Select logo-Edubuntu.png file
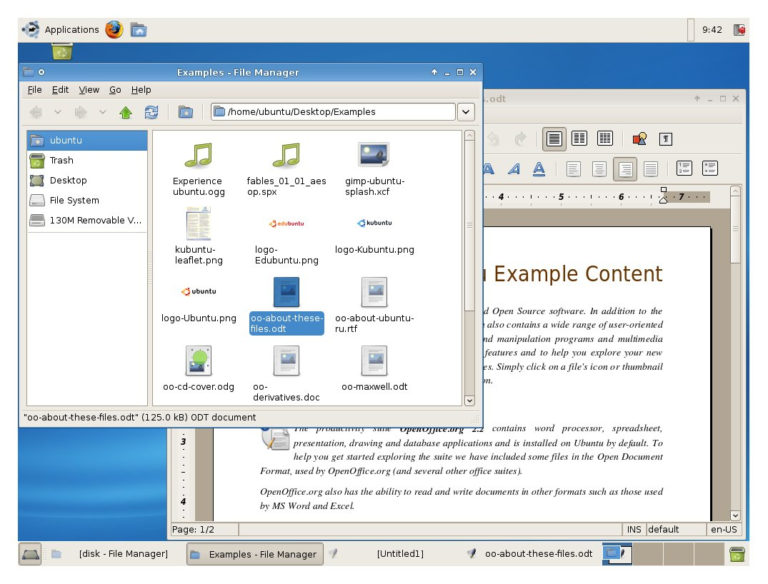The width and height of the screenshot is (768, 584). click(287, 241)
